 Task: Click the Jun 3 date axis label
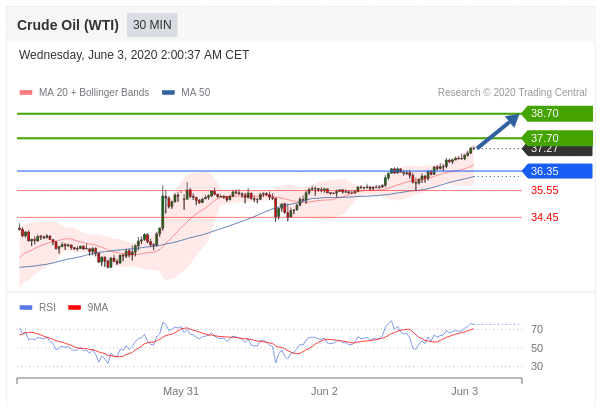464,391
